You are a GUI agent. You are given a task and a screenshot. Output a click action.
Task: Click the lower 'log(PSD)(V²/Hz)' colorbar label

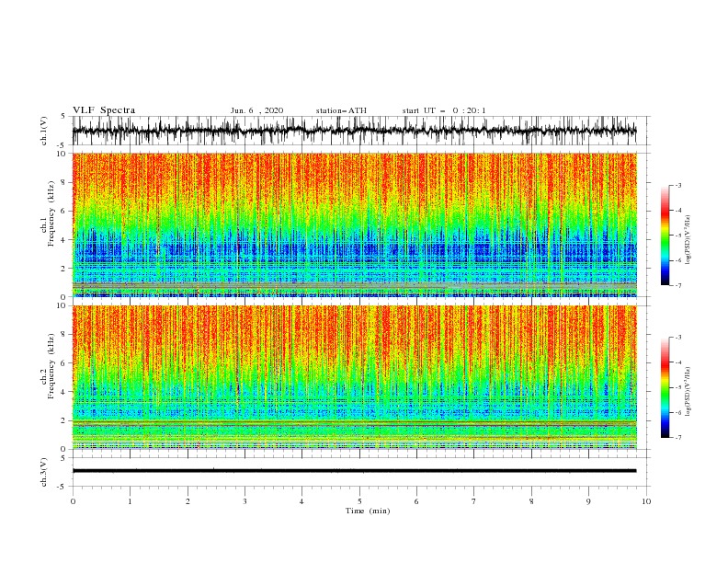pos(688,392)
